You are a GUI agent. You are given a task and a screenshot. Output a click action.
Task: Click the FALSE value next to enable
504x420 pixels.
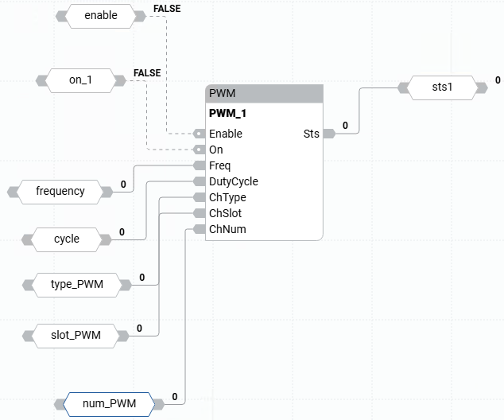click(166, 9)
